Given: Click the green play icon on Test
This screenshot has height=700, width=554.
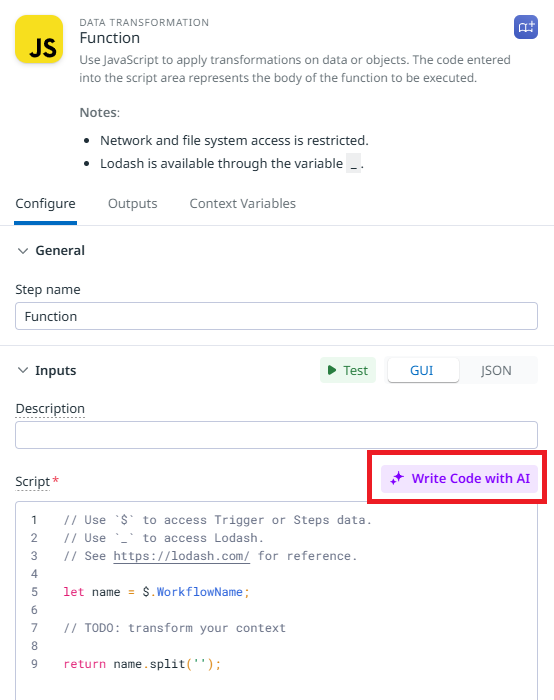Looking at the screenshot, I should pyautogui.click(x=332, y=370).
